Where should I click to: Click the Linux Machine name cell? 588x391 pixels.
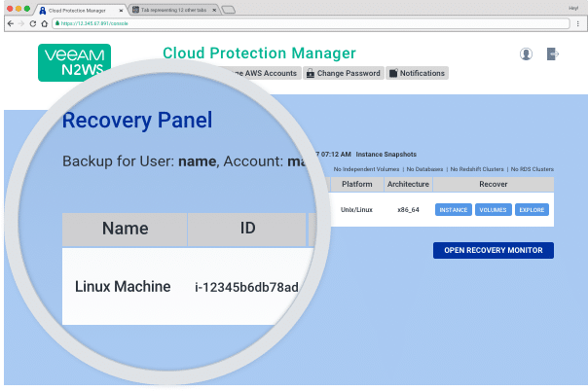coord(123,287)
